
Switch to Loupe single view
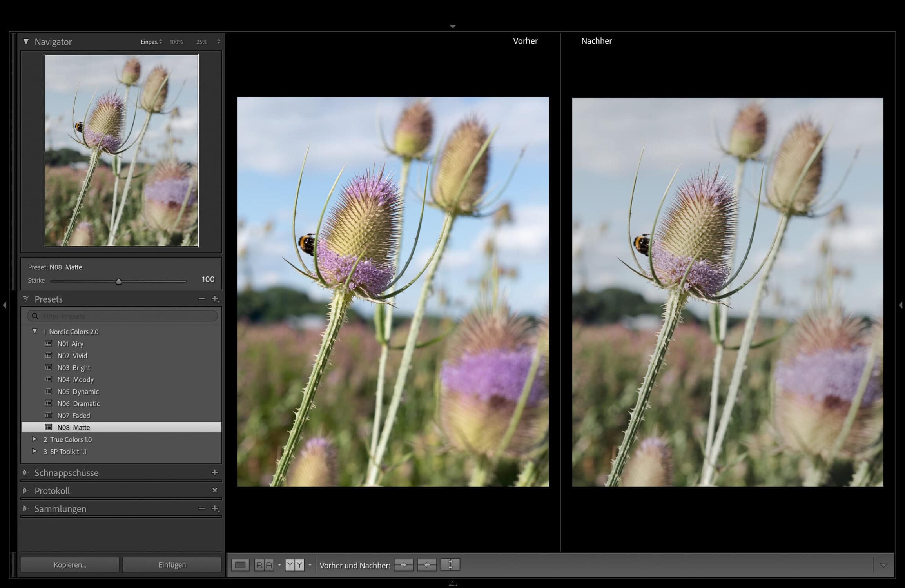pyautogui.click(x=240, y=565)
